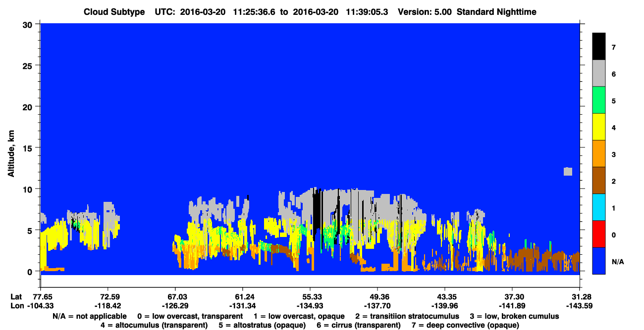
Task: Click '1 = low overcast, opaque' legend text
Action: coord(299,316)
